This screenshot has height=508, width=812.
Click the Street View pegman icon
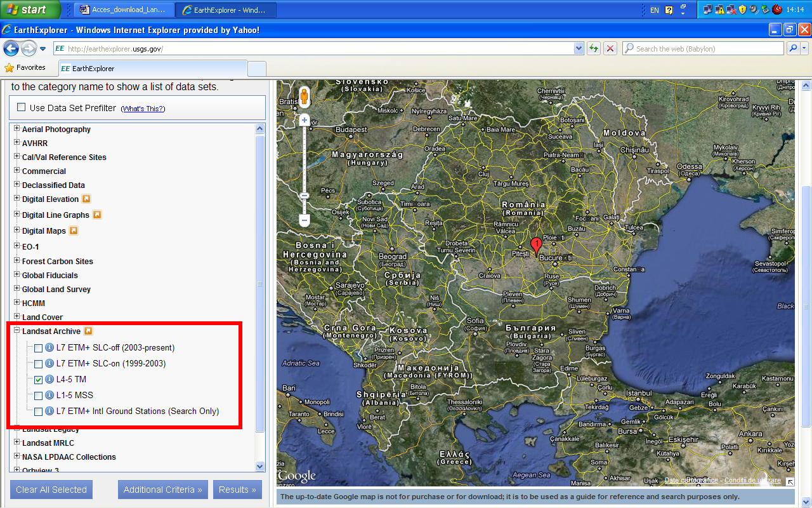(x=304, y=97)
